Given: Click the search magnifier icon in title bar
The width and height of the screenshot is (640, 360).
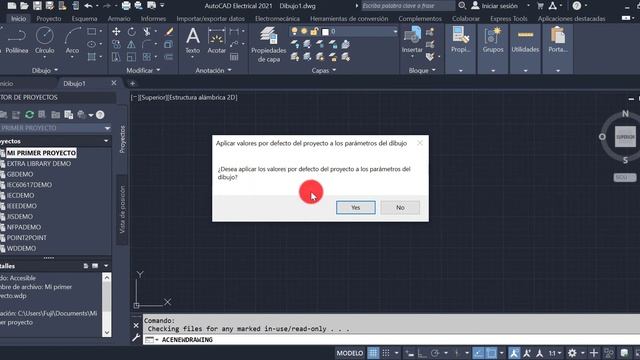Looking at the screenshot, I should 462,6.
